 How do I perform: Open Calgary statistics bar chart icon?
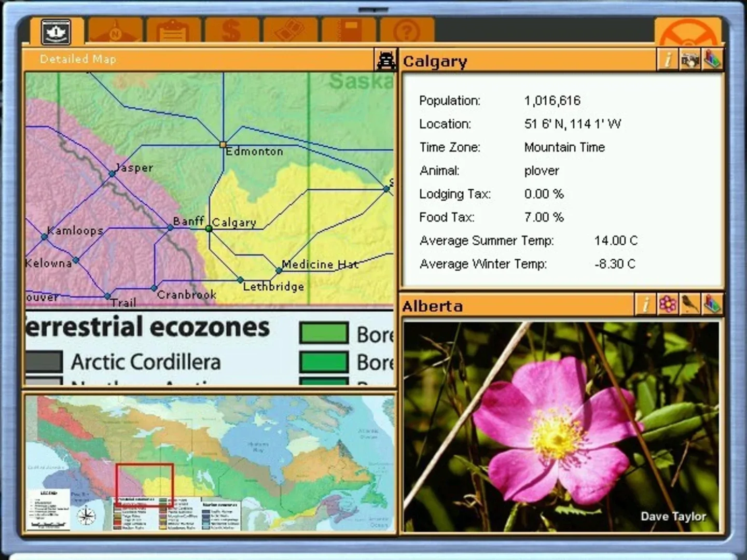(712, 60)
